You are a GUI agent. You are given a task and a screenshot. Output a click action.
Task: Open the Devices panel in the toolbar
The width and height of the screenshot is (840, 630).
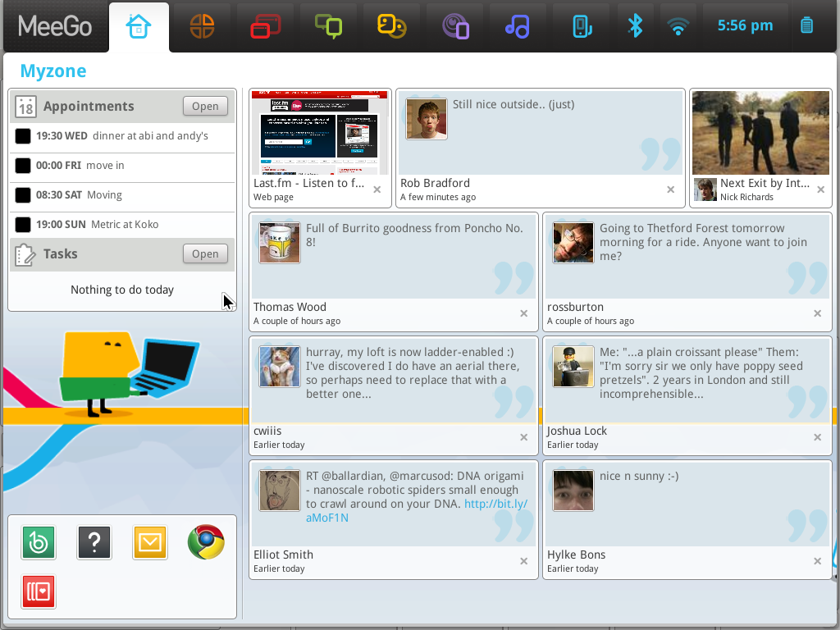[581, 26]
